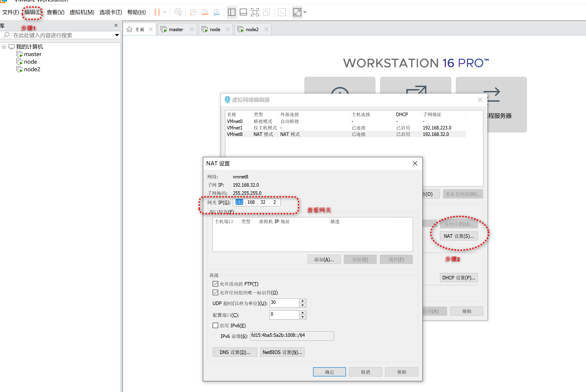Click the IPv6 前缀 input field
Viewport: 586px width, 392px height.
[292, 336]
